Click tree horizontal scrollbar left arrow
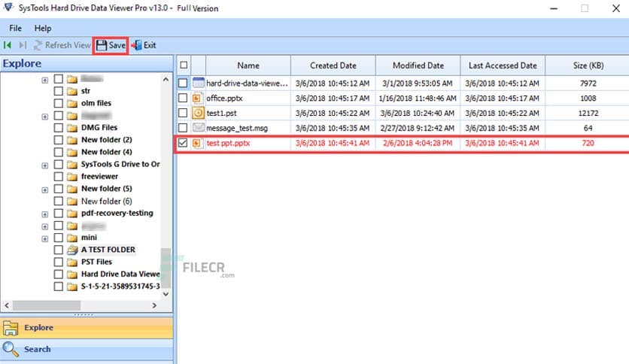629x364 pixels. (x=7, y=305)
